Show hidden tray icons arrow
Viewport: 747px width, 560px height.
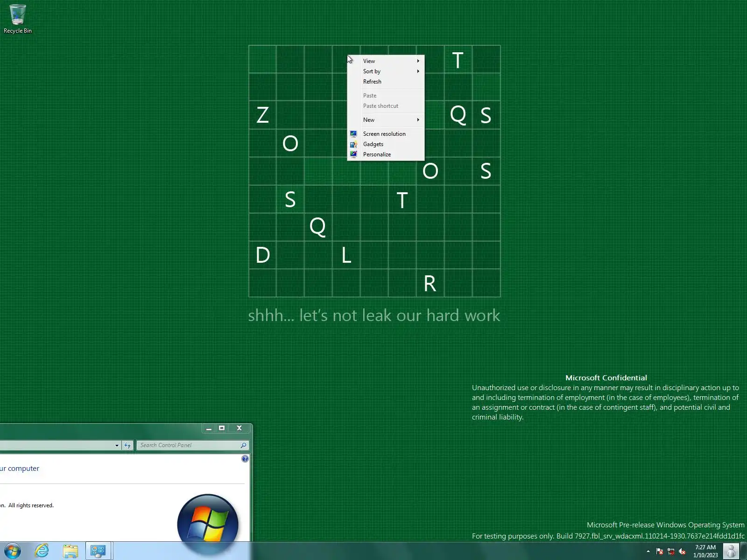point(648,551)
